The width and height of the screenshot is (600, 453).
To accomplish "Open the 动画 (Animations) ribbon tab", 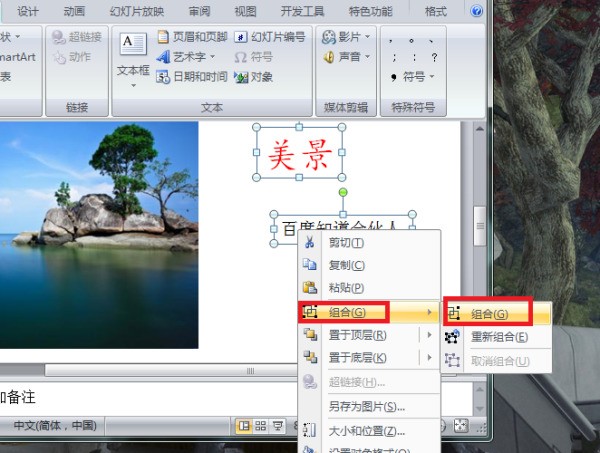I will click(x=74, y=11).
